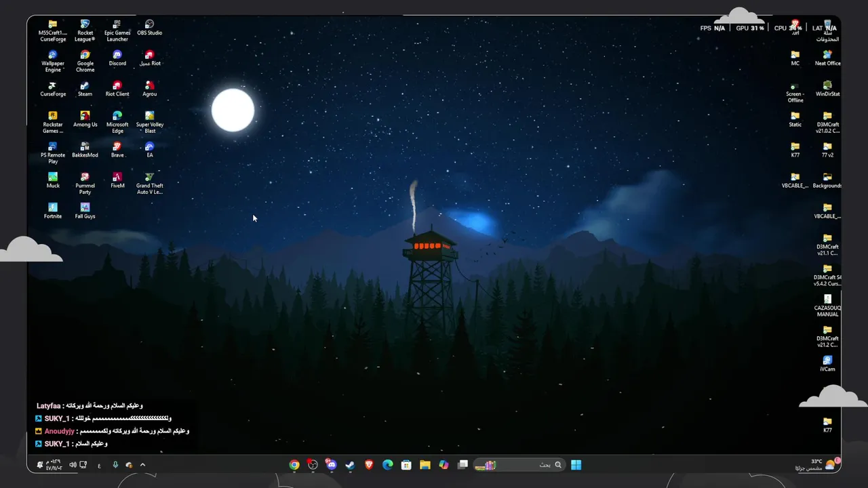The height and width of the screenshot is (488, 868).
Task: Select the Neat Office desktop icon
Action: (x=827, y=58)
